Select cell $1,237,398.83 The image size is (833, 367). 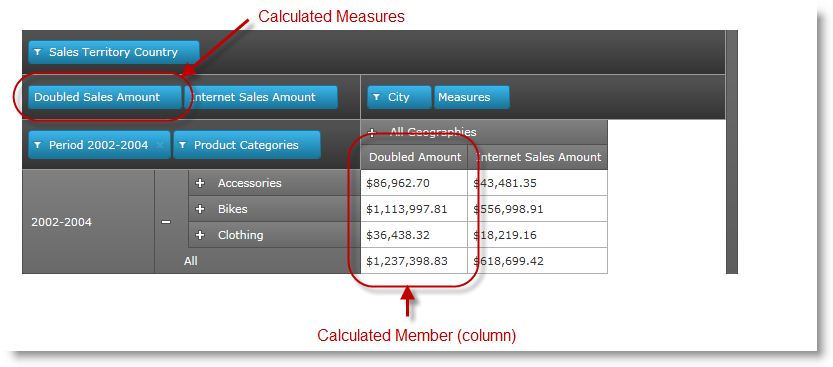tap(414, 261)
